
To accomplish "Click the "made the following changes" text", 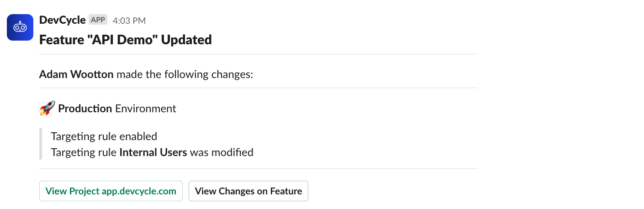I will pyautogui.click(x=185, y=74).
